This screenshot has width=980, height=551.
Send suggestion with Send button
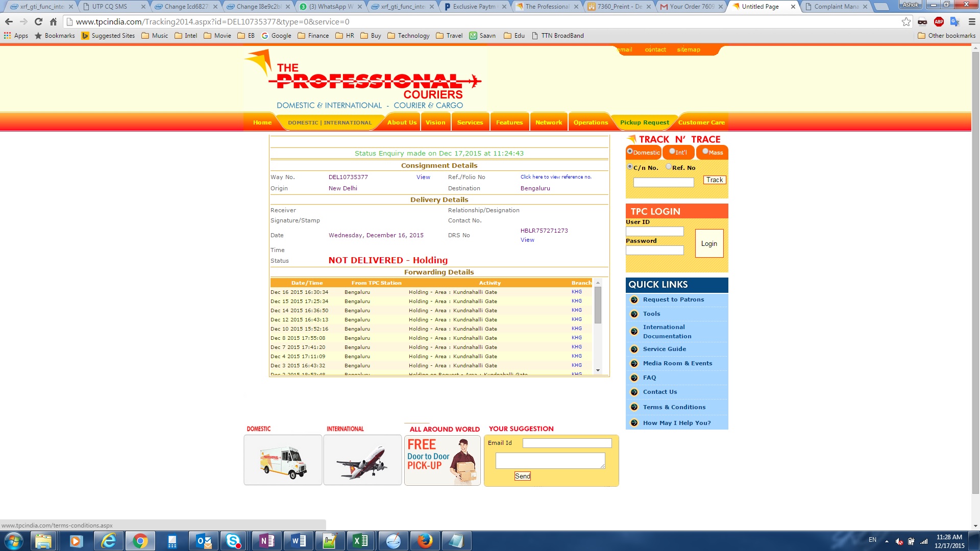pos(523,476)
